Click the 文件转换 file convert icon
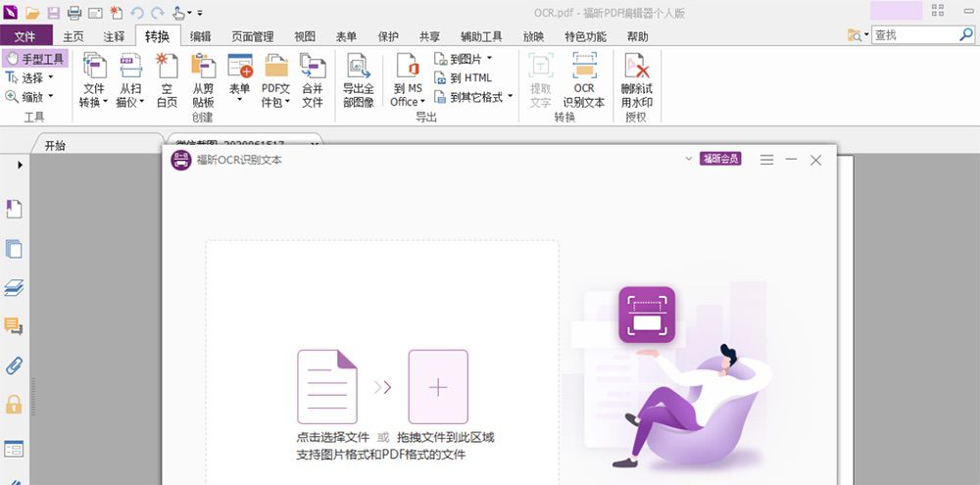980x485 pixels. pyautogui.click(x=94, y=66)
